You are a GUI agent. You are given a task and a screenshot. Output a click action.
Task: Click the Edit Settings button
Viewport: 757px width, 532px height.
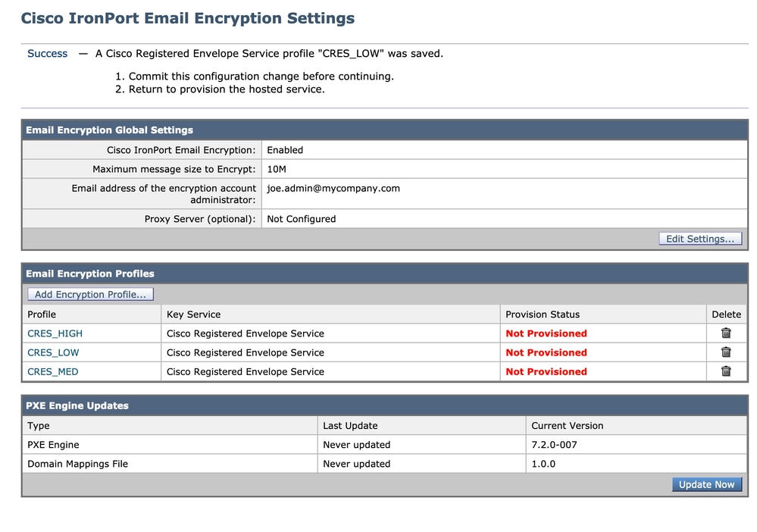coord(700,239)
